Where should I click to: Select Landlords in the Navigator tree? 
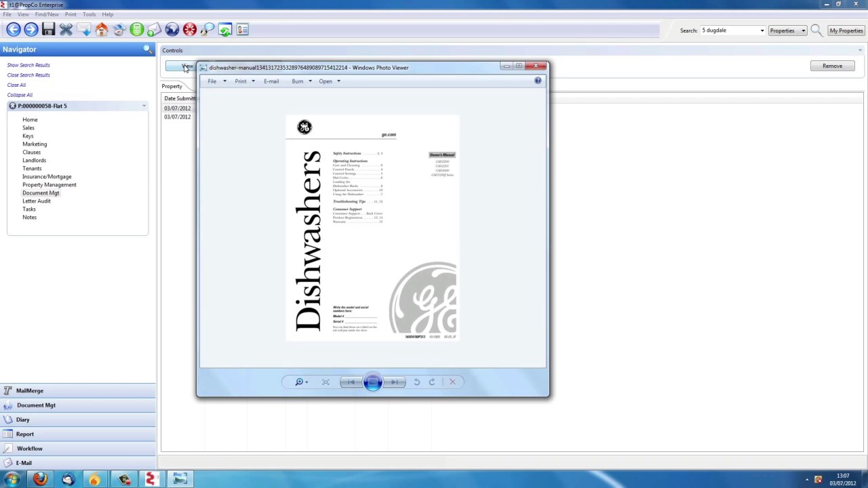[34, 161]
